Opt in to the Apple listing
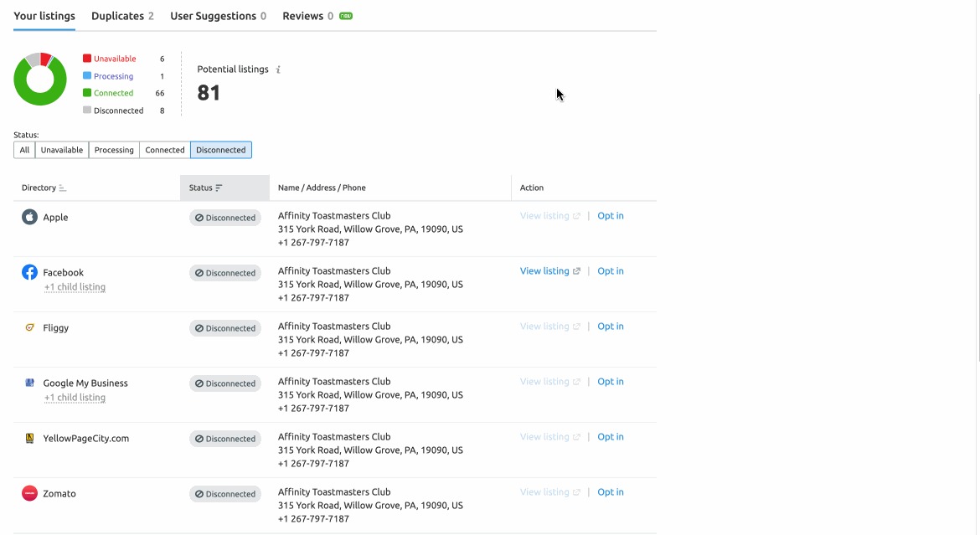This screenshot has height=535, width=980. (x=611, y=216)
